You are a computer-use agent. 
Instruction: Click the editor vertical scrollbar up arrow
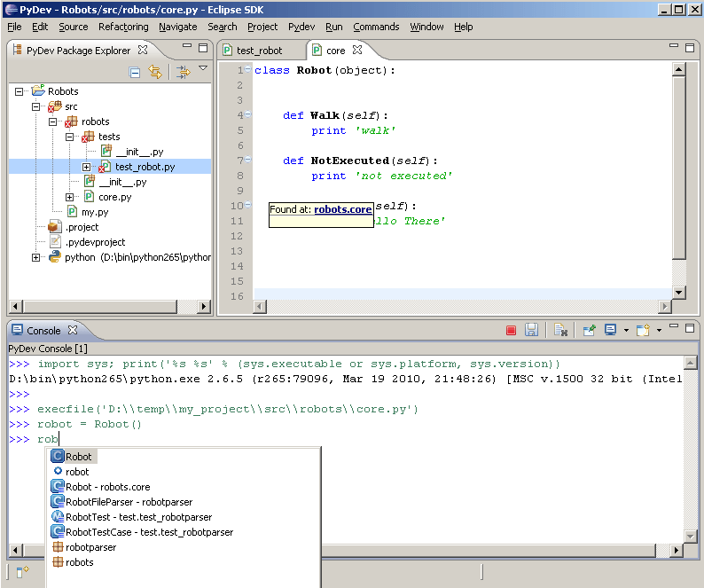point(678,69)
